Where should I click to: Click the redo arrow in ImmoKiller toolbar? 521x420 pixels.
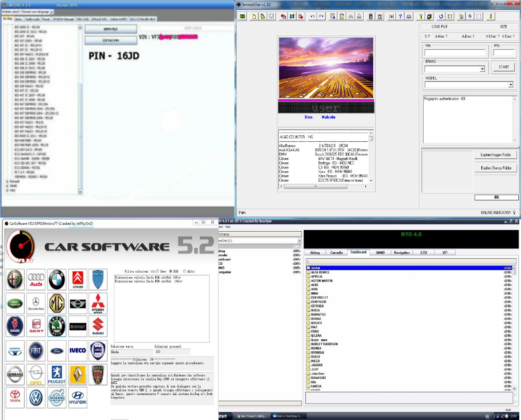click(321, 17)
